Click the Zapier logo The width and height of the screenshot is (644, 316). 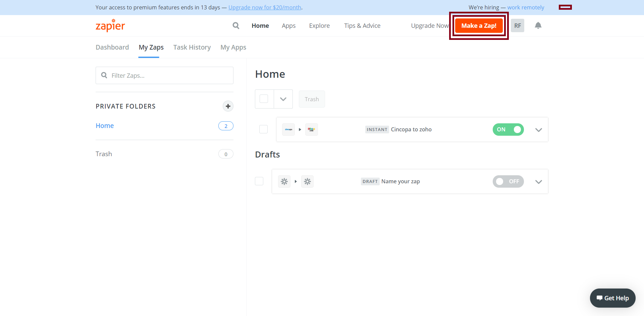click(x=110, y=25)
